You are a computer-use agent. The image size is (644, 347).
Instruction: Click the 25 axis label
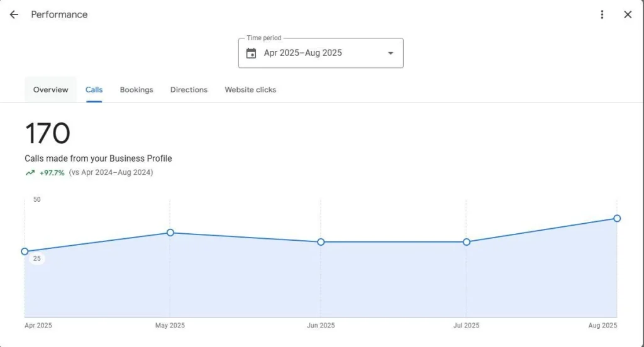37,259
